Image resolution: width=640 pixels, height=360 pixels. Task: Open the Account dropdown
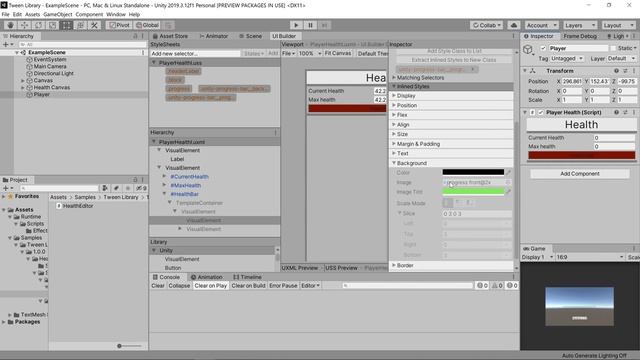(x=541, y=25)
